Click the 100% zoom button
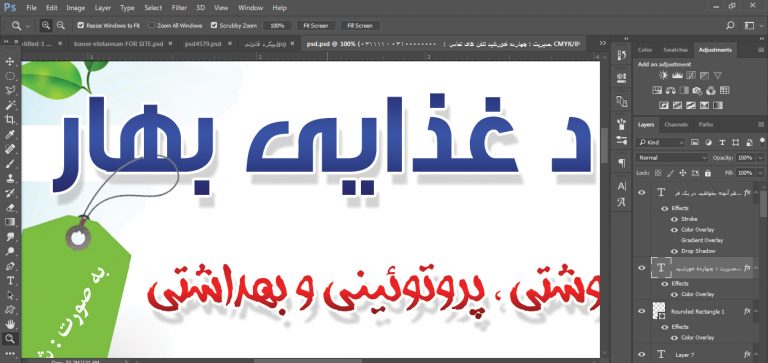This screenshot has width=768, height=363. click(277, 25)
